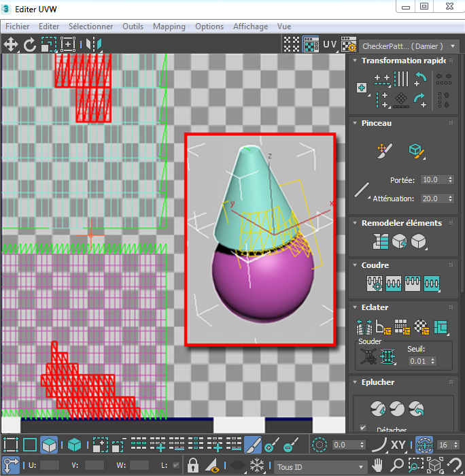Click the Portée value spinner arrows
The height and width of the screenshot is (476, 465).
pos(449,180)
